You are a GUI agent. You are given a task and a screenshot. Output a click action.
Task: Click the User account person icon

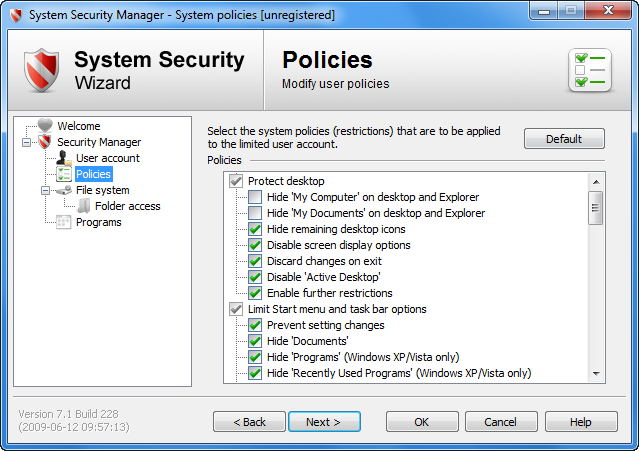tap(64, 158)
